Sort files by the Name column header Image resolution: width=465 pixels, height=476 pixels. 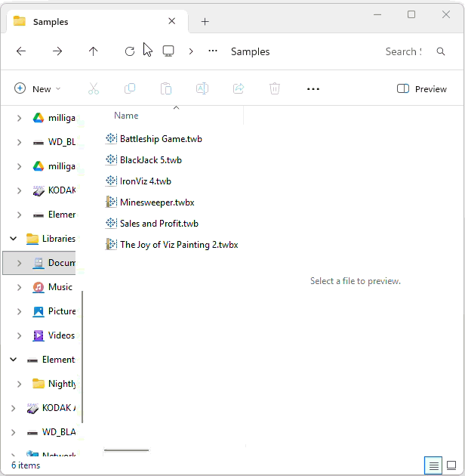[x=126, y=116]
